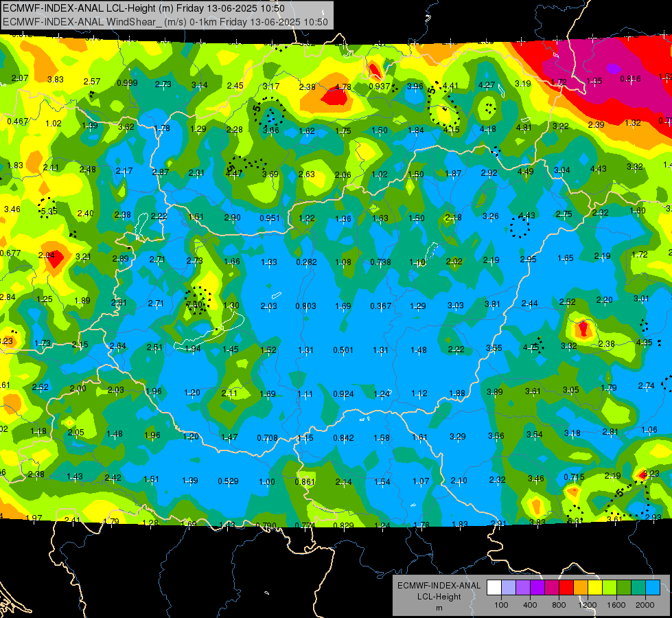Click the wind shear value '0.529'
This screenshot has width=672, height=618.
point(228,481)
